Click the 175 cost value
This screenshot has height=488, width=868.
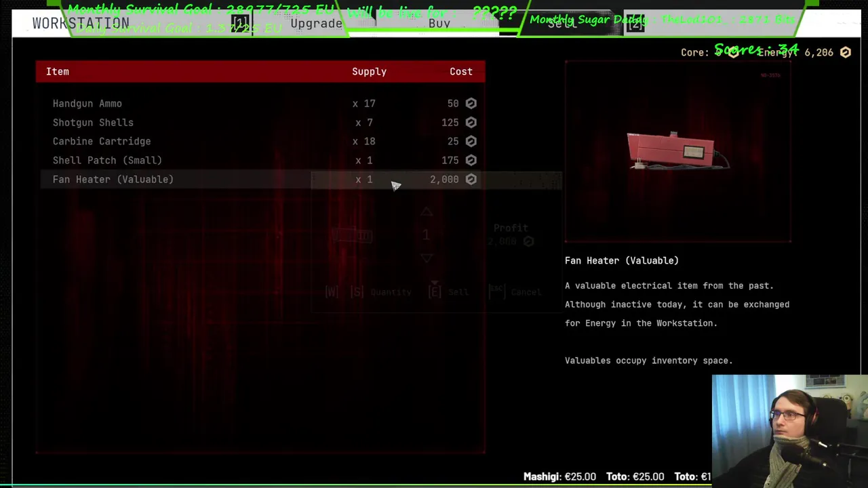450,161
